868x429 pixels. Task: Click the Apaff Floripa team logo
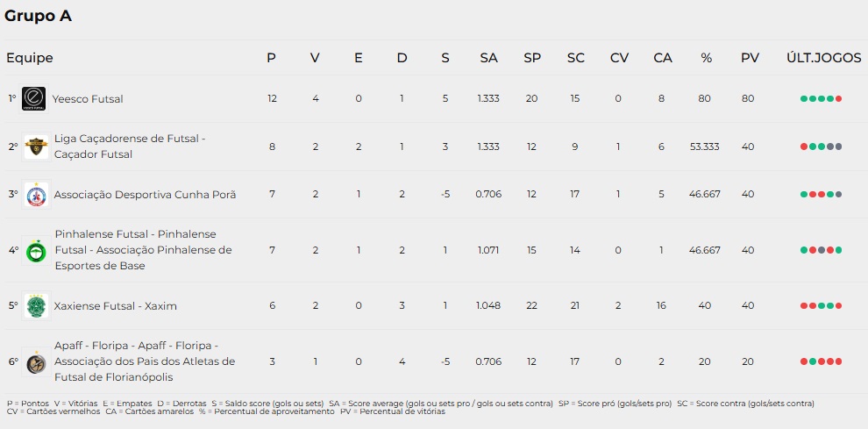point(36,362)
